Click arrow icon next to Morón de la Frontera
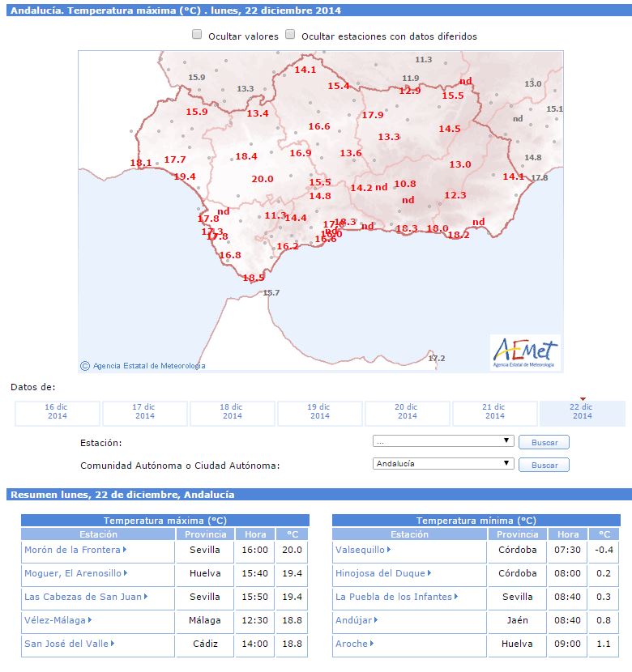This screenshot has height=672, width=632. pos(125,551)
